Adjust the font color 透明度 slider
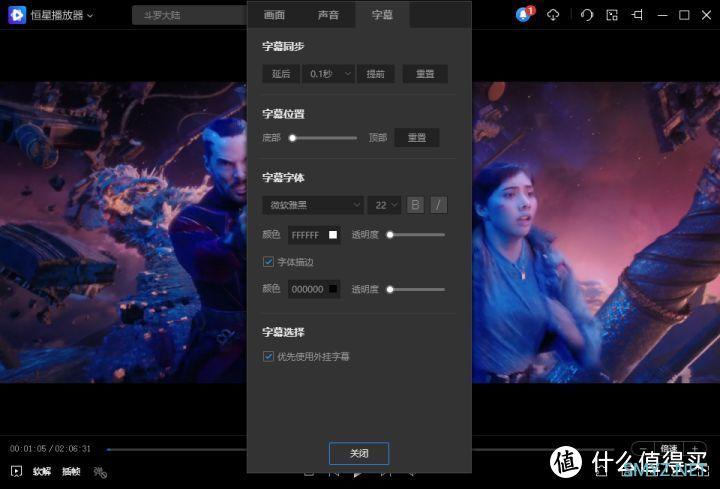Screen dimensions: 720x489 click(417, 235)
